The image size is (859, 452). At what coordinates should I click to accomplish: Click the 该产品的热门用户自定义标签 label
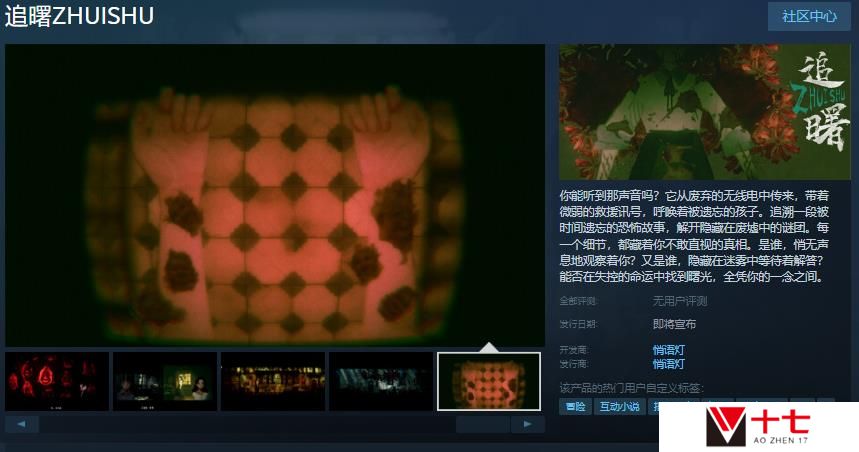pos(632,388)
